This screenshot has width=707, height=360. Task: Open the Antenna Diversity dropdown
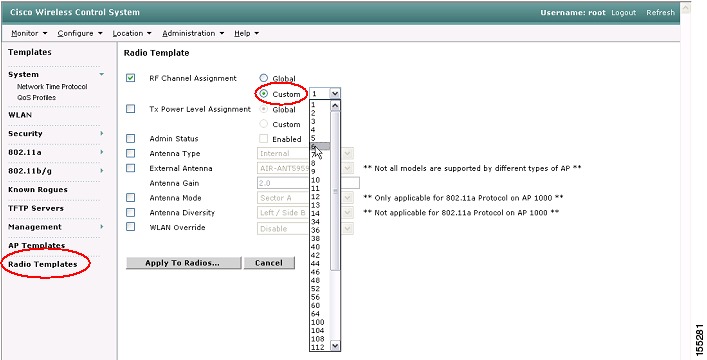(305, 212)
